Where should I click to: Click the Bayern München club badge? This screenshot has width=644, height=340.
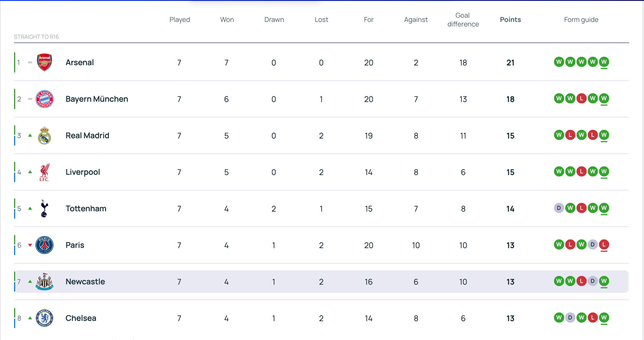(44, 99)
